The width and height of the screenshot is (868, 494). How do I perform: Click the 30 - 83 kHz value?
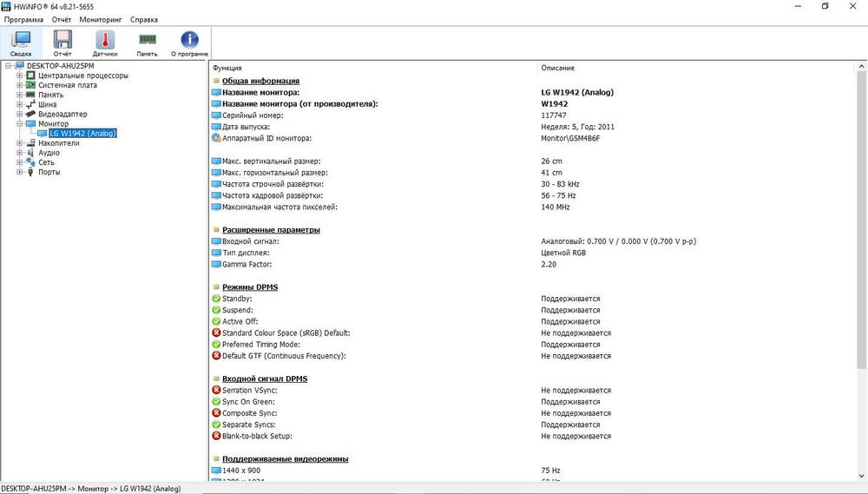[560, 184]
